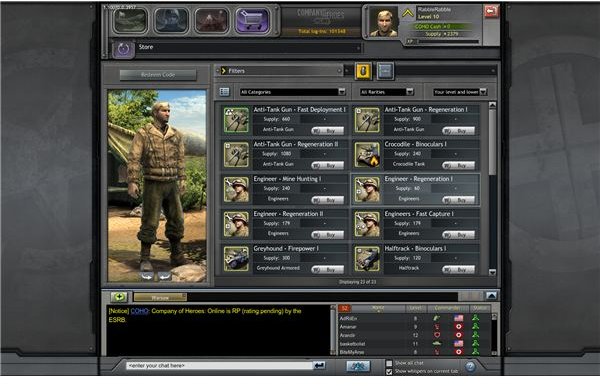Select the soldier helmet navigation icon

pyautogui.click(x=171, y=20)
